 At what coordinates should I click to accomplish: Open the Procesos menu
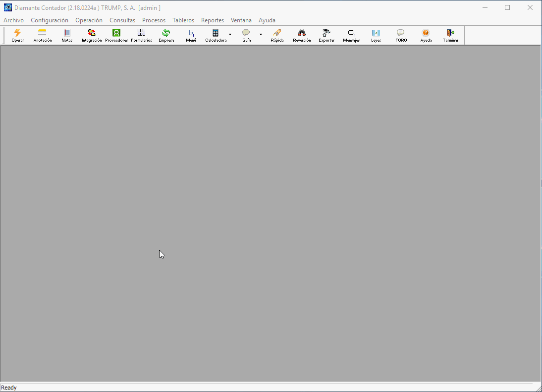[x=154, y=20]
